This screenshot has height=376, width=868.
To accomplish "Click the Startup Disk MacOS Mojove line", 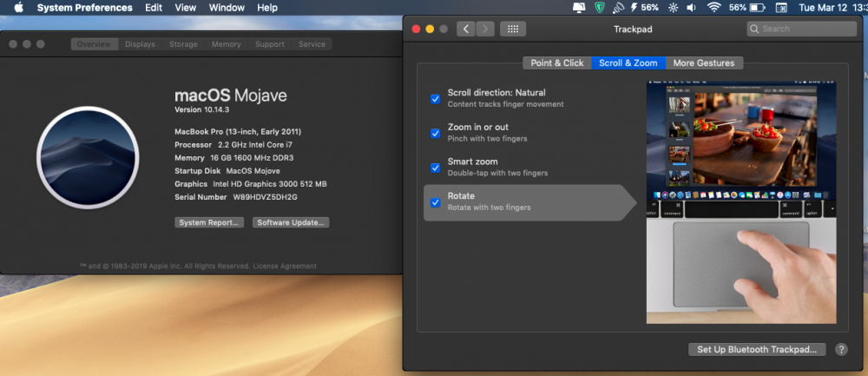I will [x=227, y=171].
